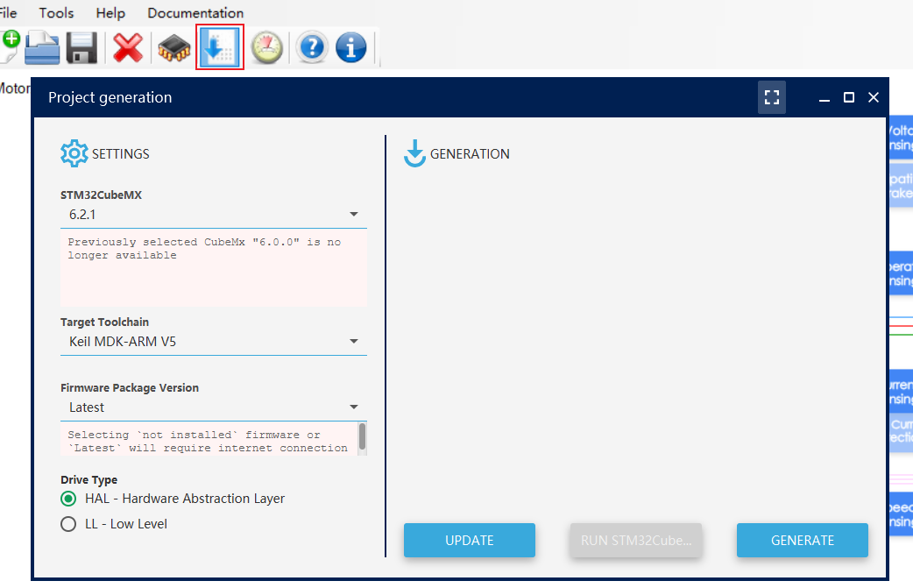Click the firmware internet connection warning text
The height and width of the screenshot is (588, 913).
pyautogui.click(x=208, y=442)
